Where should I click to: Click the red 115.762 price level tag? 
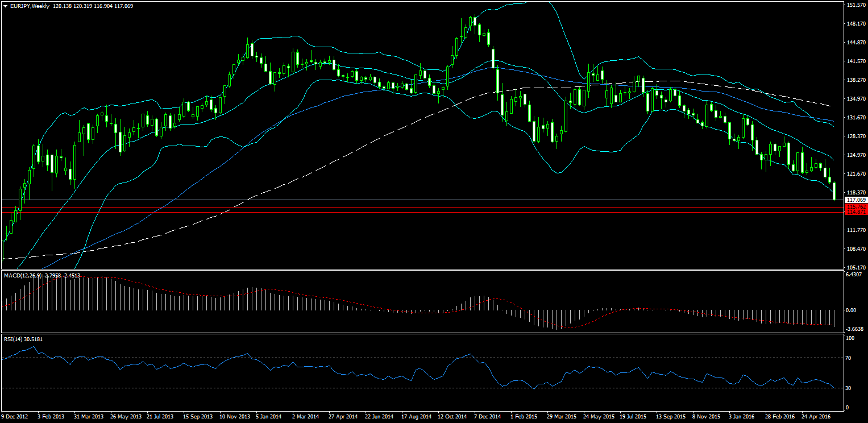point(855,207)
